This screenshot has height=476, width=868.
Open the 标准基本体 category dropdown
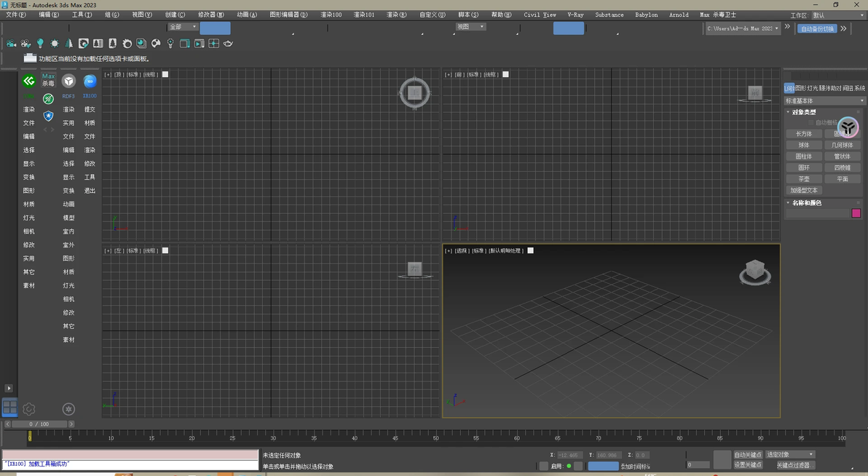click(x=824, y=100)
